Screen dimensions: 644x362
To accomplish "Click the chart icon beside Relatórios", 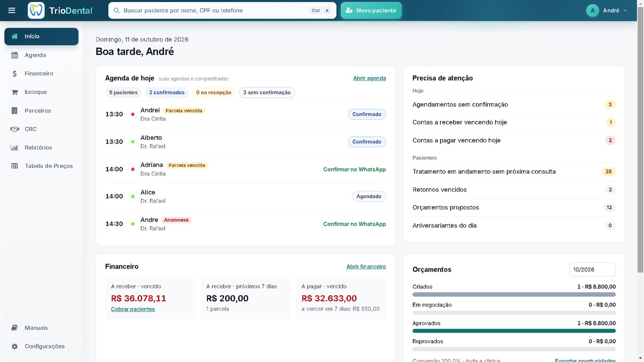I will (x=15, y=147).
